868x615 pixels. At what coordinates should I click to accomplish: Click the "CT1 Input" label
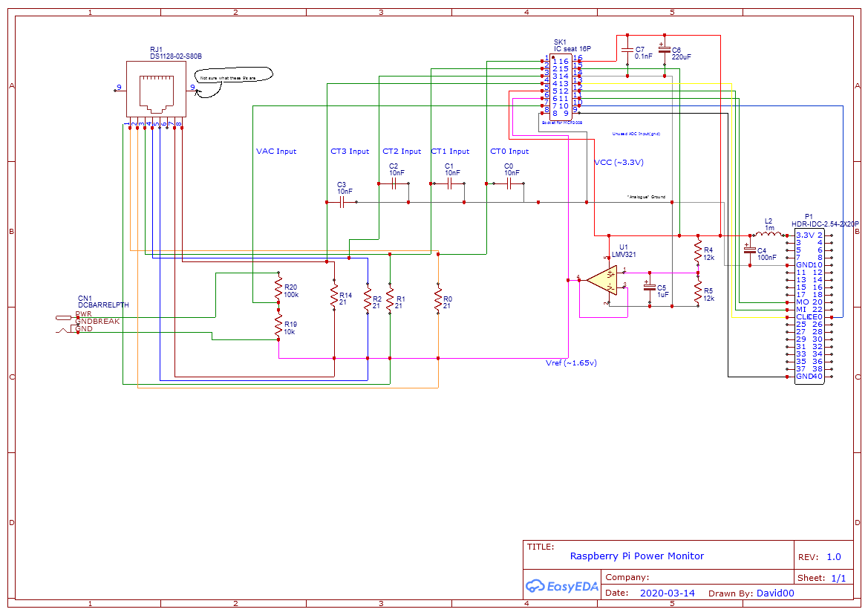tap(450, 151)
